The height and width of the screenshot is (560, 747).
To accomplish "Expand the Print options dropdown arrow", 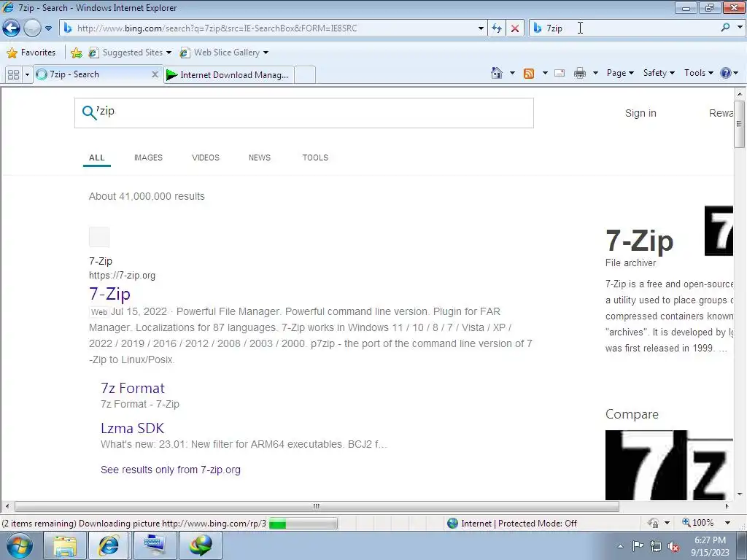I will tap(595, 73).
